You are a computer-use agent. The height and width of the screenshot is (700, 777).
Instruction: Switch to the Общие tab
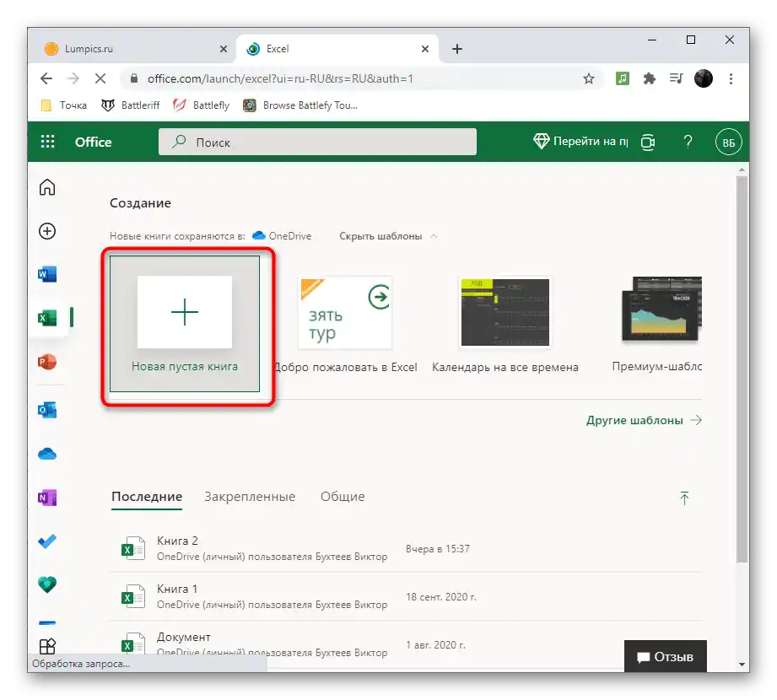[x=343, y=497]
